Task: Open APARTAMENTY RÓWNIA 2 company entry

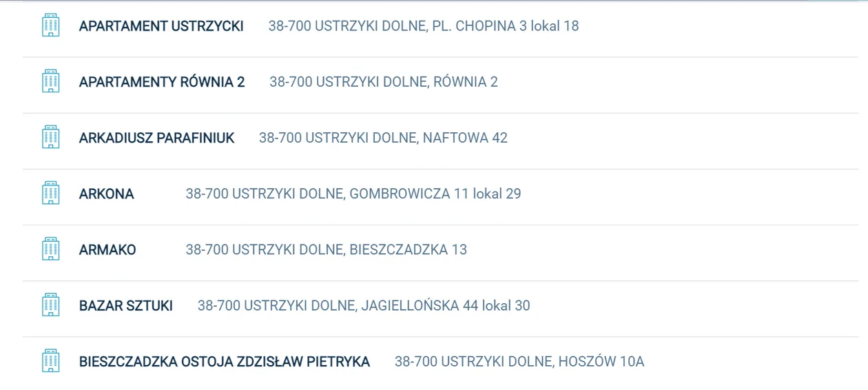Action: click(162, 82)
